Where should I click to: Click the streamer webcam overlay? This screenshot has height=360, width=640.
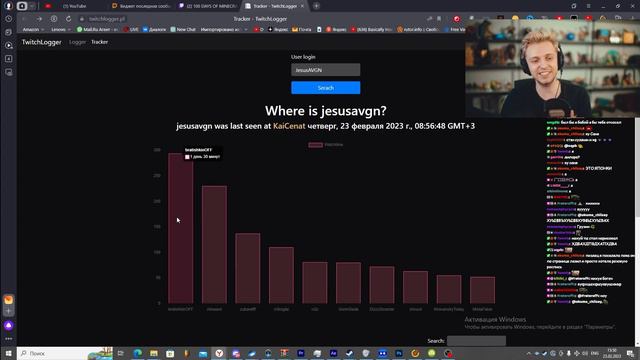pos(553,68)
